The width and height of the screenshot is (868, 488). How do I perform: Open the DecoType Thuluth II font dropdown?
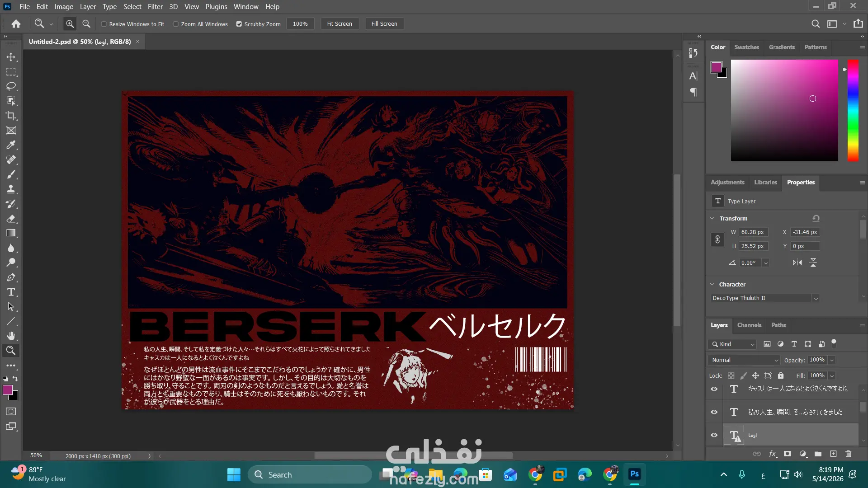816,298
